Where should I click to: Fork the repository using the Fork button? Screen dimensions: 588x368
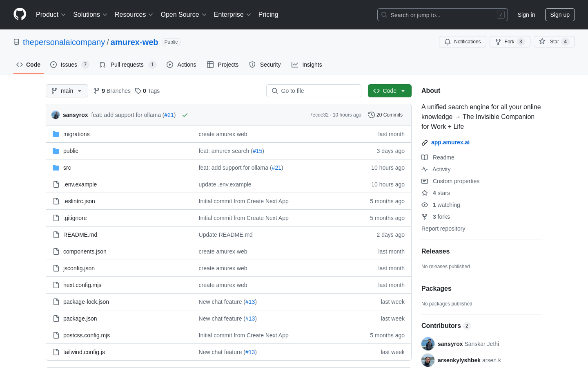tap(510, 42)
